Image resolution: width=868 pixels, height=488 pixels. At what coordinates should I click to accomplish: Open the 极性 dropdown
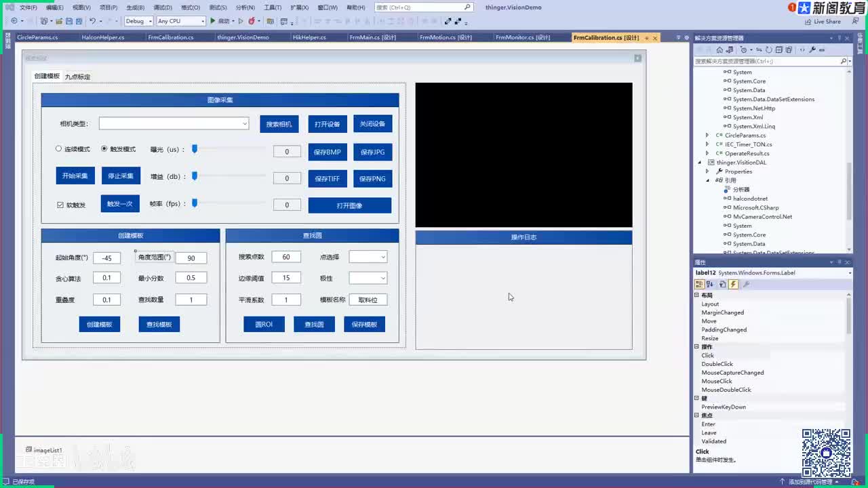click(368, 278)
